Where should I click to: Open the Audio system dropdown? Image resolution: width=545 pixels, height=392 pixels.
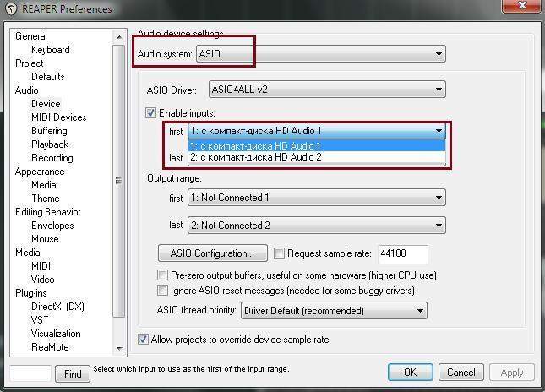point(321,54)
